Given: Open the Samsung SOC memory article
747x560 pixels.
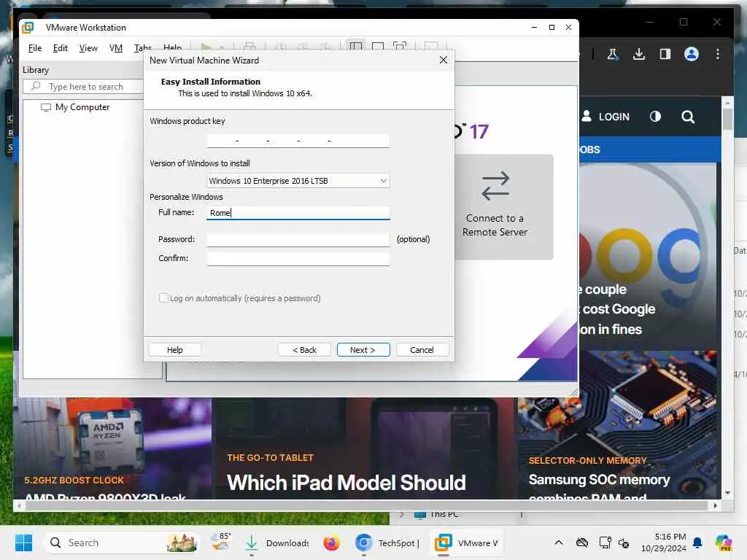Looking at the screenshot, I should (600, 480).
